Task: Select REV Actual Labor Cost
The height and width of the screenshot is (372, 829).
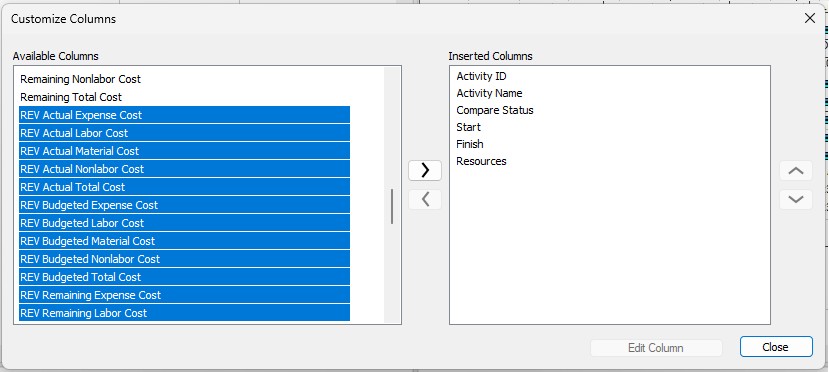Action: pos(185,133)
